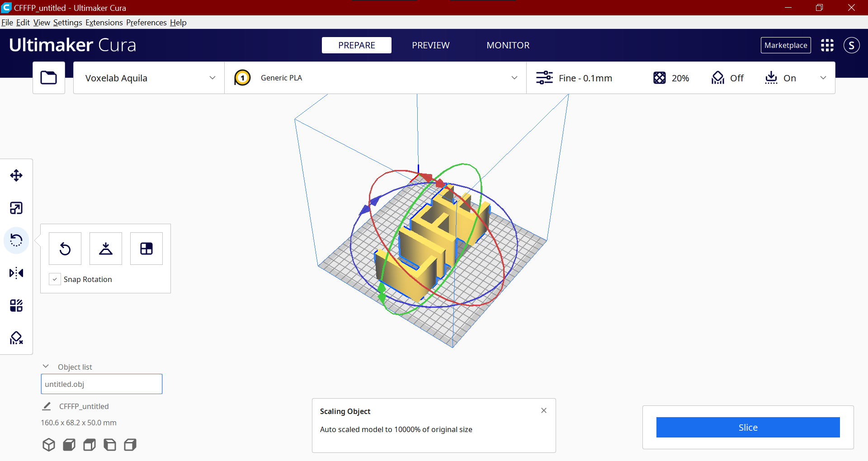Switch to top view icon
This screenshot has width=868, height=461.
point(90,445)
